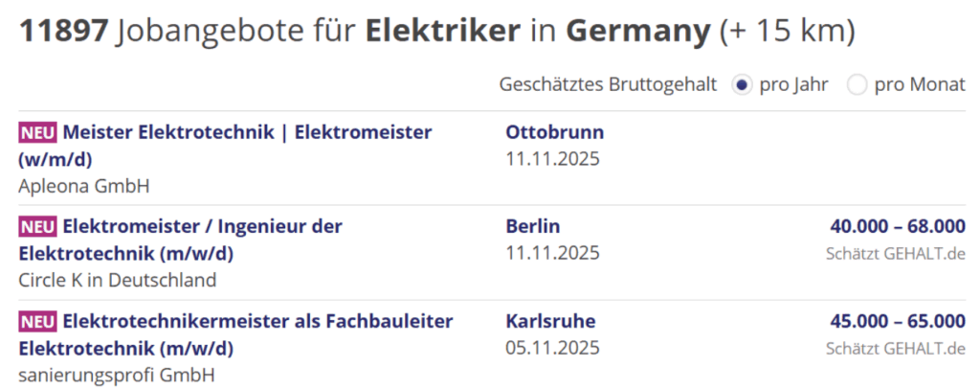Click 'Schätzt GEHALT.de' under the Karlsruhe salary

tap(895, 348)
